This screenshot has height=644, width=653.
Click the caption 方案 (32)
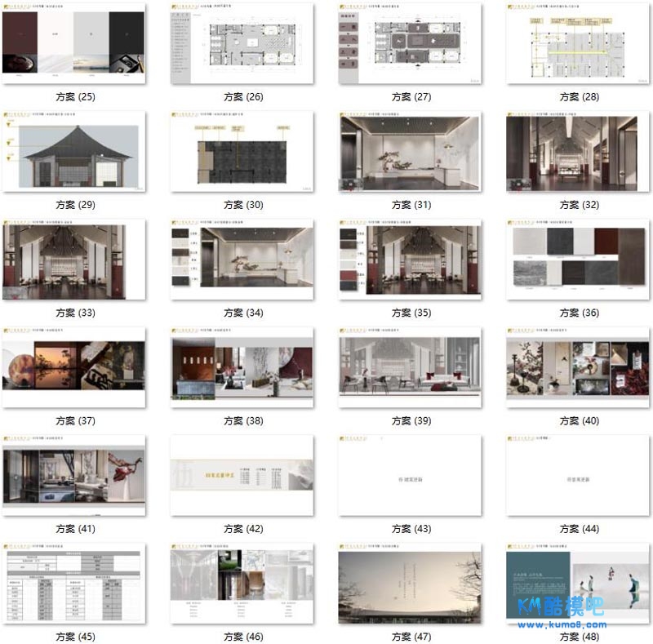point(579,205)
